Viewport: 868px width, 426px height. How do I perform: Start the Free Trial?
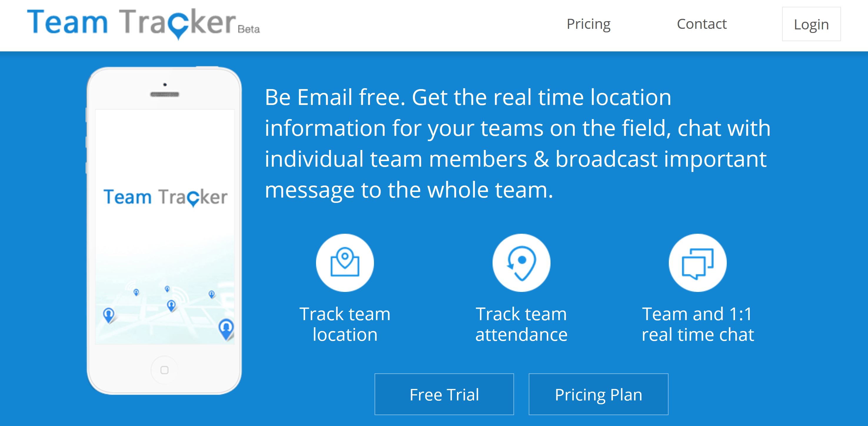click(444, 394)
